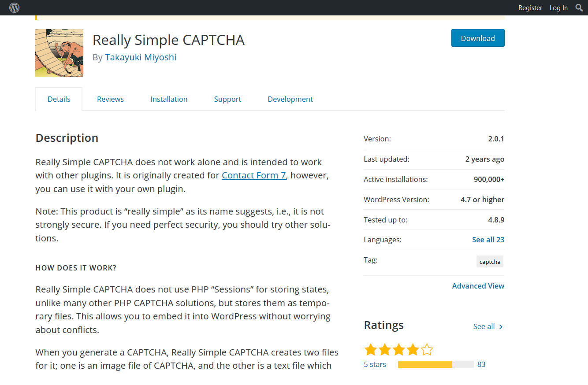Open the WordPress logo in the admin bar
Screen dimensions: 588x385
click(x=15, y=7)
